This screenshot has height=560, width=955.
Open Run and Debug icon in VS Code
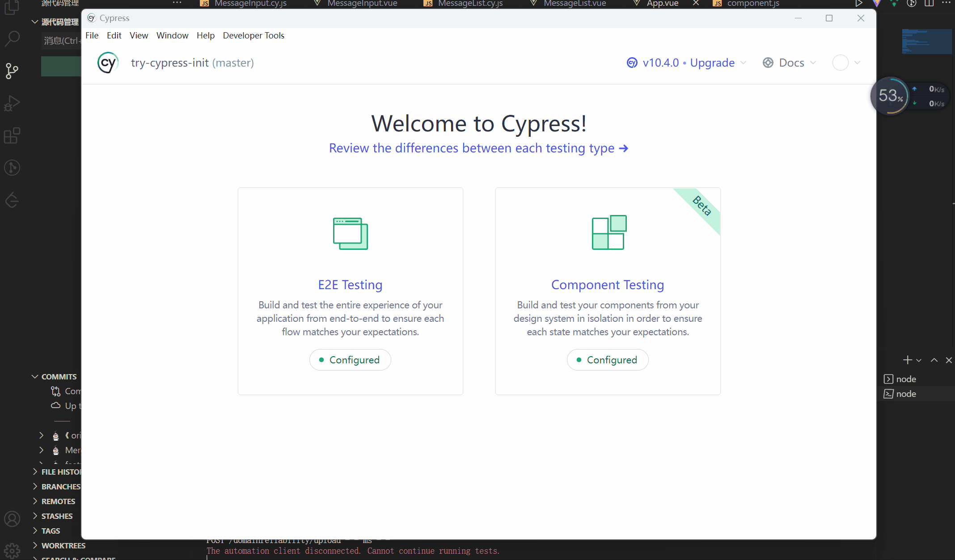coord(12,103)
